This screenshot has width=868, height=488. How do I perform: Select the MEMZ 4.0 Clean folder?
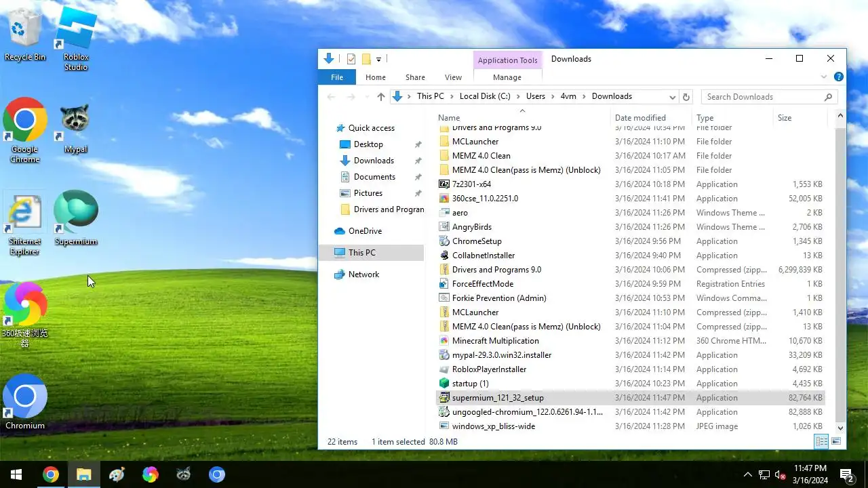[x=630, y=156]
